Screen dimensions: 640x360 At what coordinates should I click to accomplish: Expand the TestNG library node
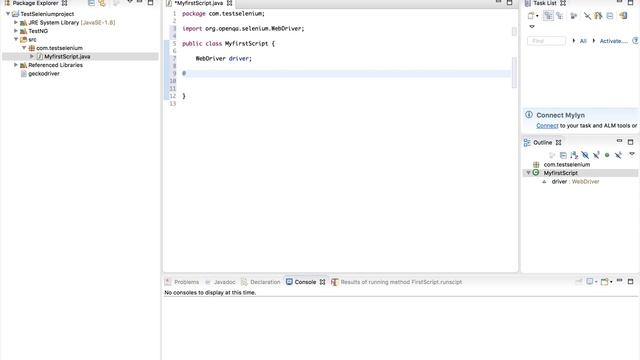coord(16,31)
